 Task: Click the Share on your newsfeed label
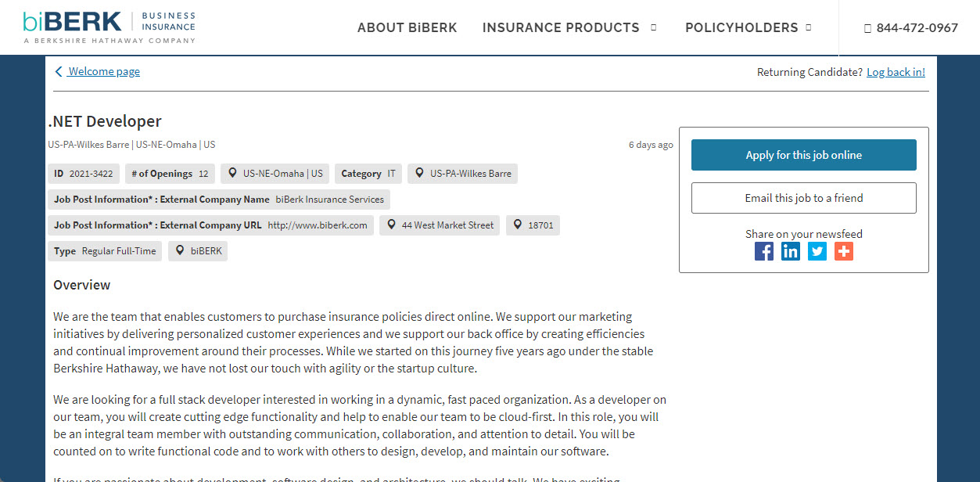tap(804, 234)
